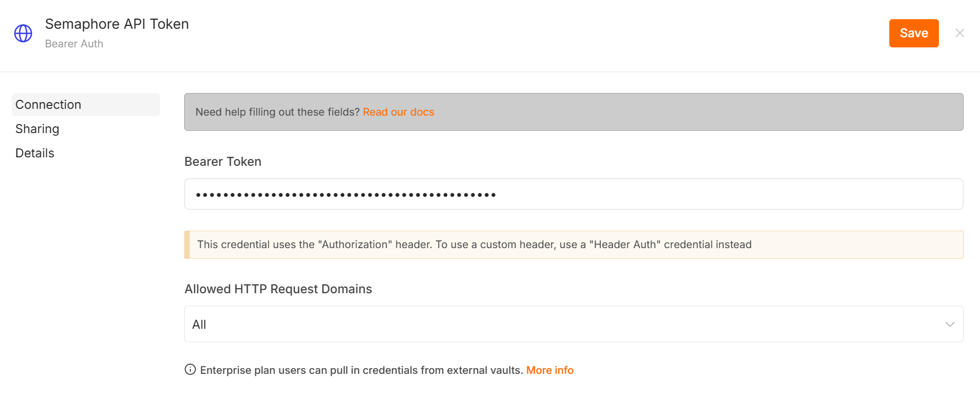Open the More info link
980x406 pixels.
coord(550,370)
